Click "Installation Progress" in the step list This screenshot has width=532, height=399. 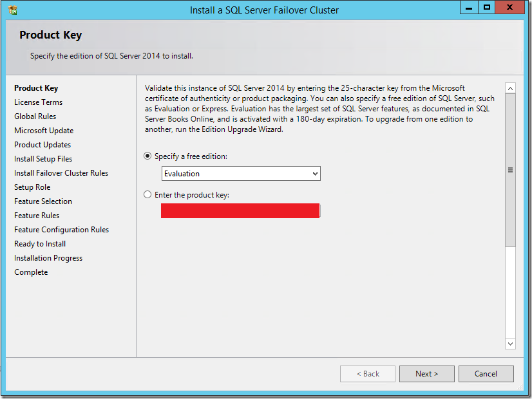tap(48, 258)
